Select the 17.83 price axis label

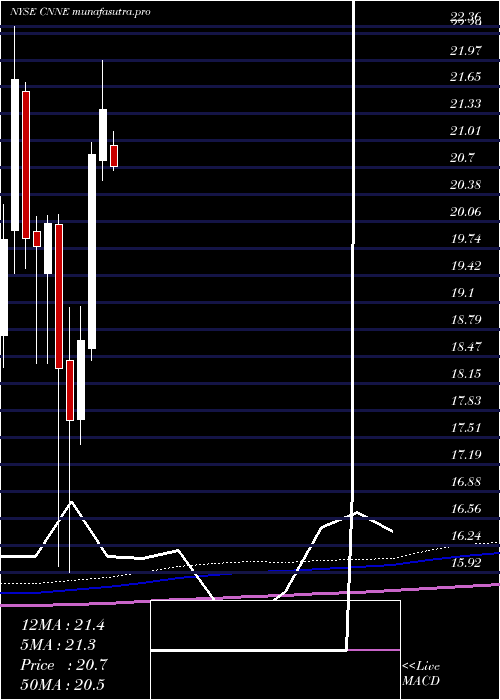[466, 400]
